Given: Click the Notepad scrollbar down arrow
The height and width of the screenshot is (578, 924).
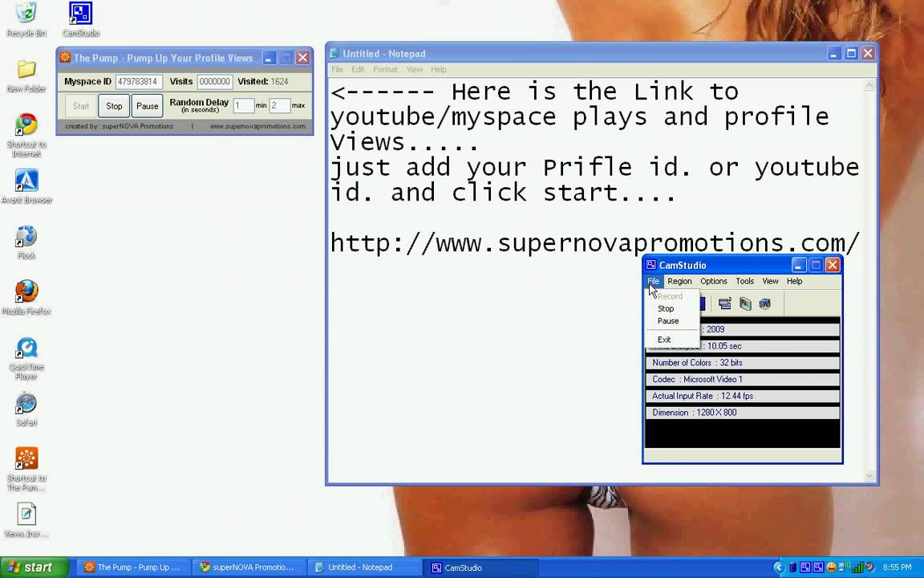Looking at the screenshot, I should 869,475.
